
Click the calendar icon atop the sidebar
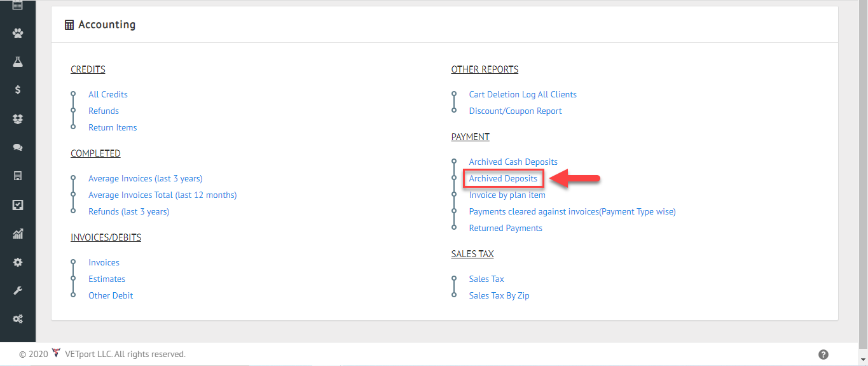click(x=18, y=5)
